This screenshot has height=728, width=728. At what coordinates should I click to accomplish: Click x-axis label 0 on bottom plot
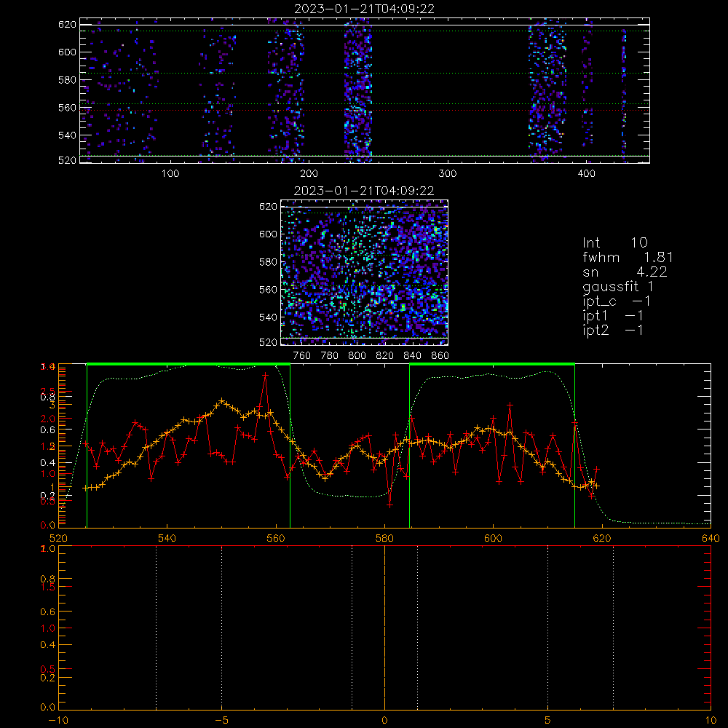coord(384,720)
